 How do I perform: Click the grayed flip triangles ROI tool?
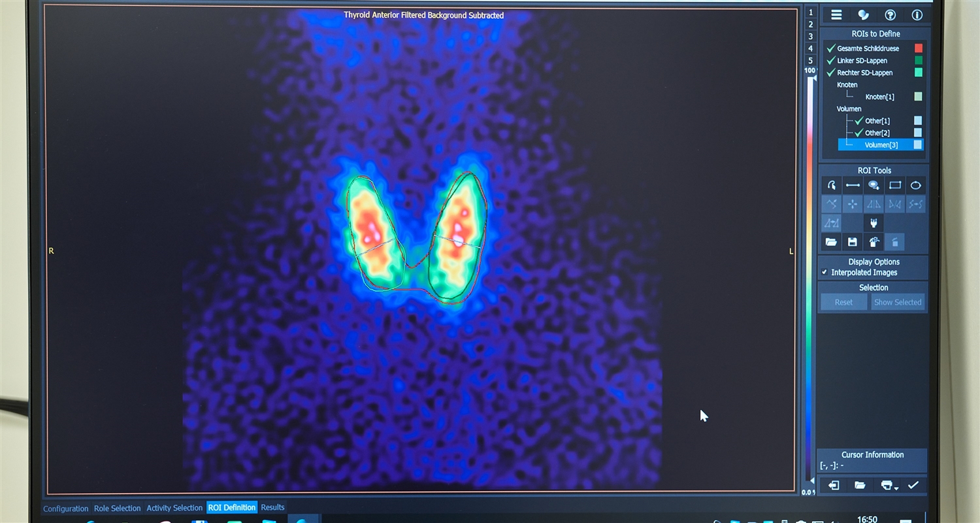894,204
